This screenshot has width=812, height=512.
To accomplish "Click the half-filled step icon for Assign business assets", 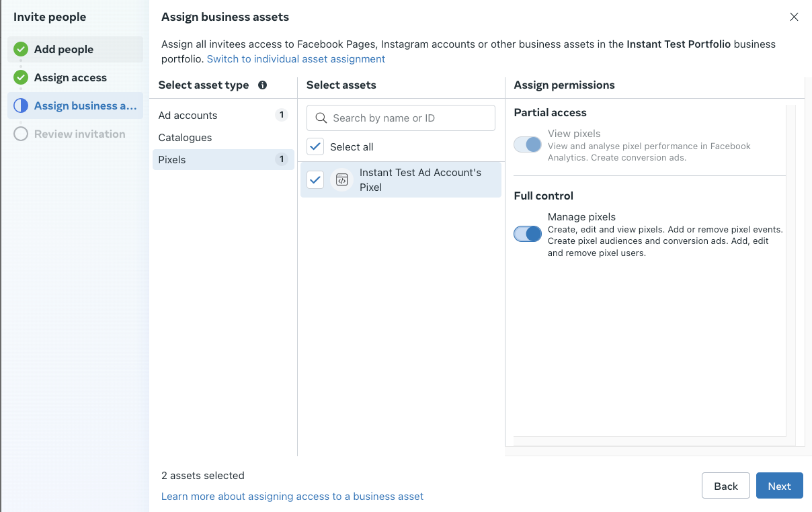I will [x=21, y=105].
